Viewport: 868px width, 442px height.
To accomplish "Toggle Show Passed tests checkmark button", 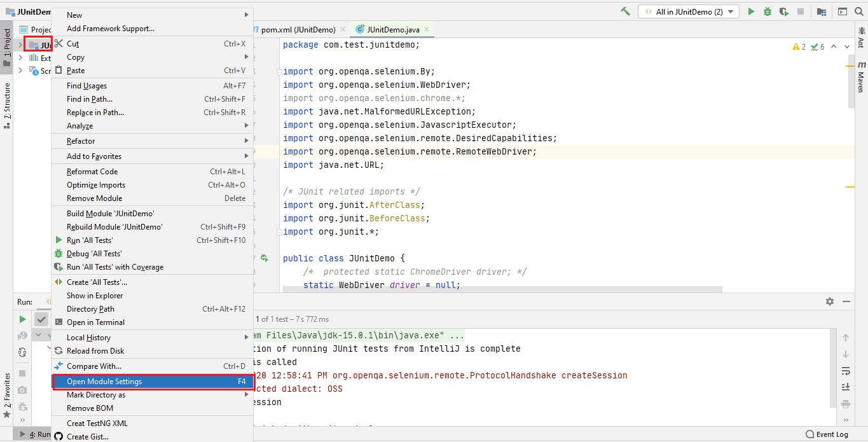I will click(41, 319).
